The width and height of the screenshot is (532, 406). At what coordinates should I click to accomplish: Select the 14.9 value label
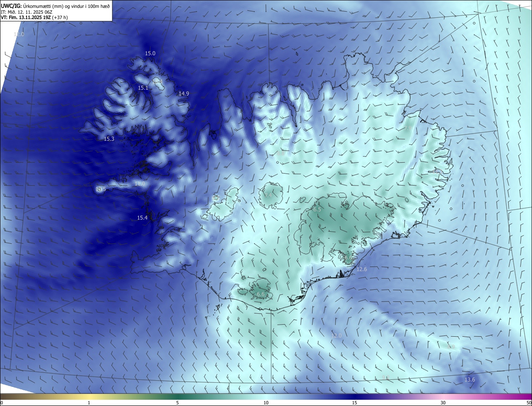click(184, 94)
